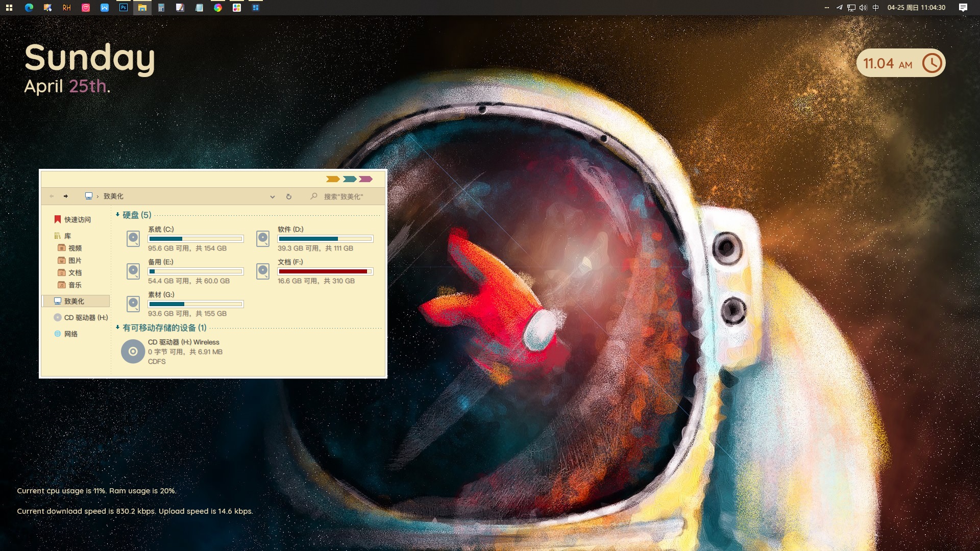This screenshot has height=551, width=980.
Task: Toggle the 中 input method indicator
Action: [876, 8]
